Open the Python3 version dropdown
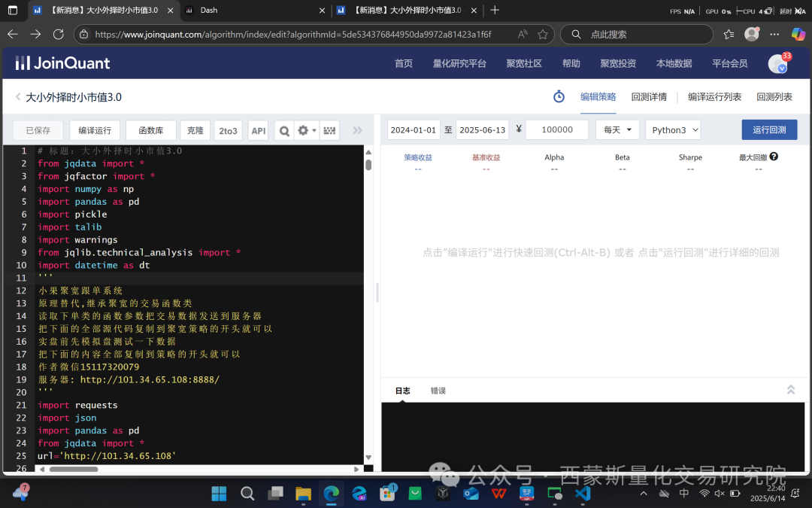 [673, 129]
